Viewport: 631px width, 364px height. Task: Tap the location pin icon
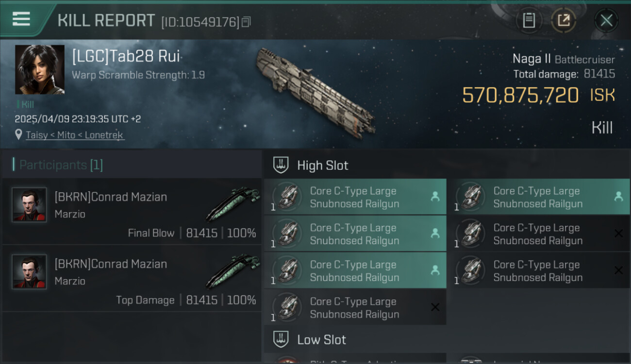coord(18,134)
